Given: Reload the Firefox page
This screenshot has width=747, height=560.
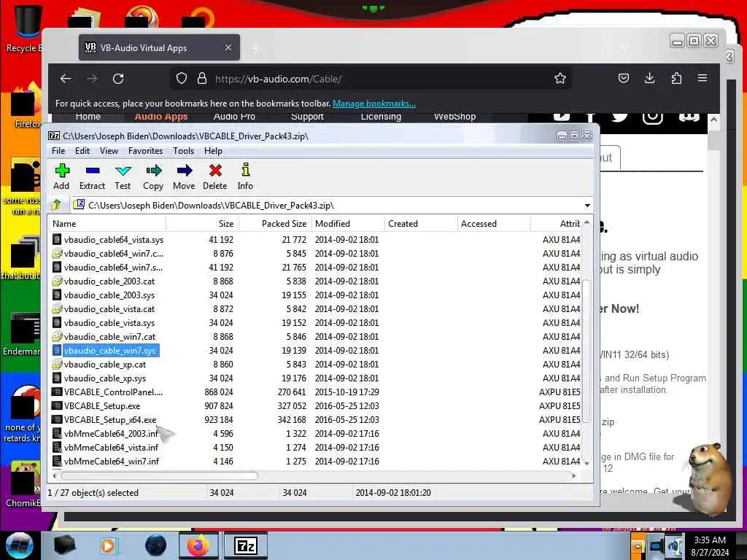Looking at the screenshot, I should click(118, 79).
